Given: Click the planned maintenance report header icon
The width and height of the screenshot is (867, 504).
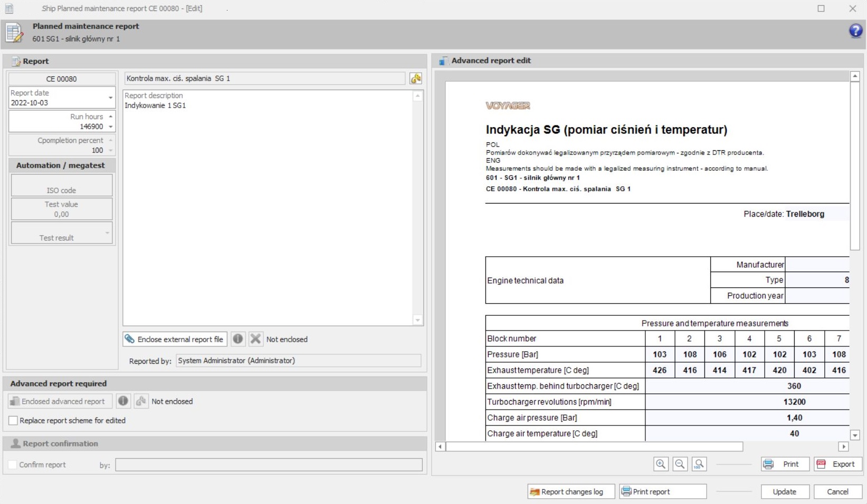Looking at the screenshot, I should point(14,33).
